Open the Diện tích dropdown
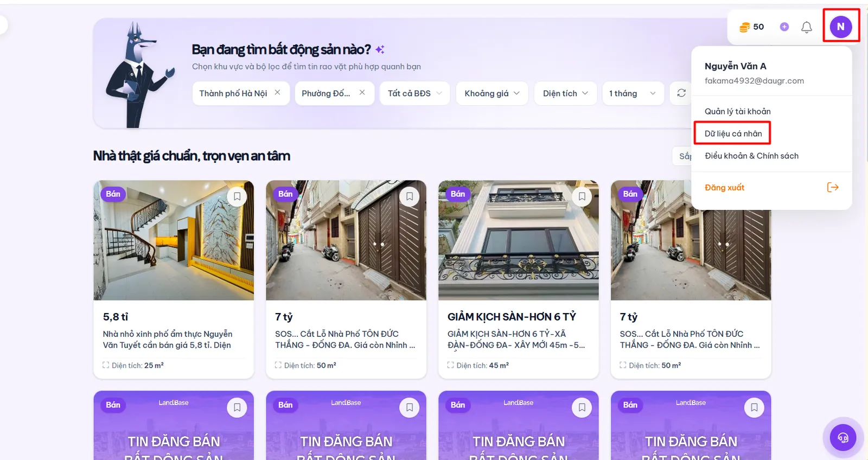 click(x=565, y=93)
